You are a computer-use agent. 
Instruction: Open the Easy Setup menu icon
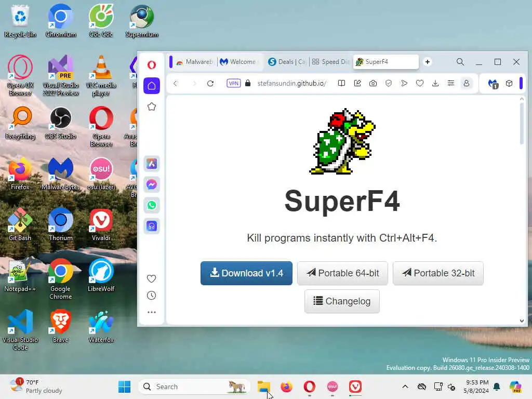451,84
